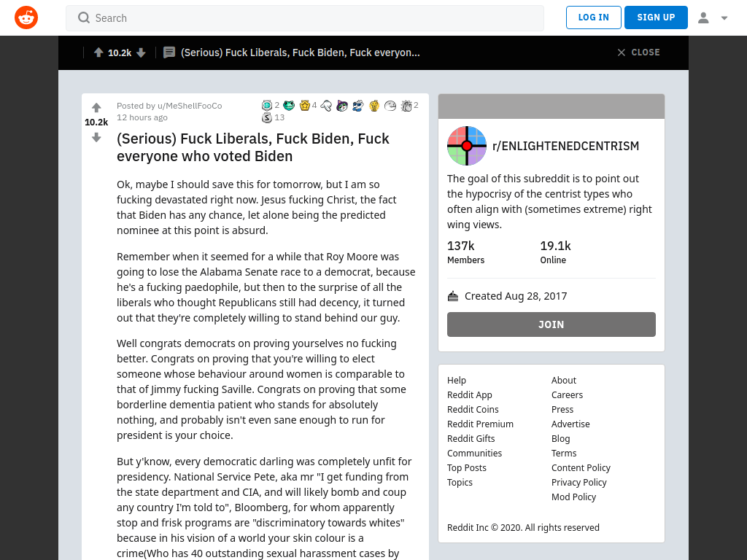
Task: Join the subreddit with the JOIN button
Action: click(551, 324)
